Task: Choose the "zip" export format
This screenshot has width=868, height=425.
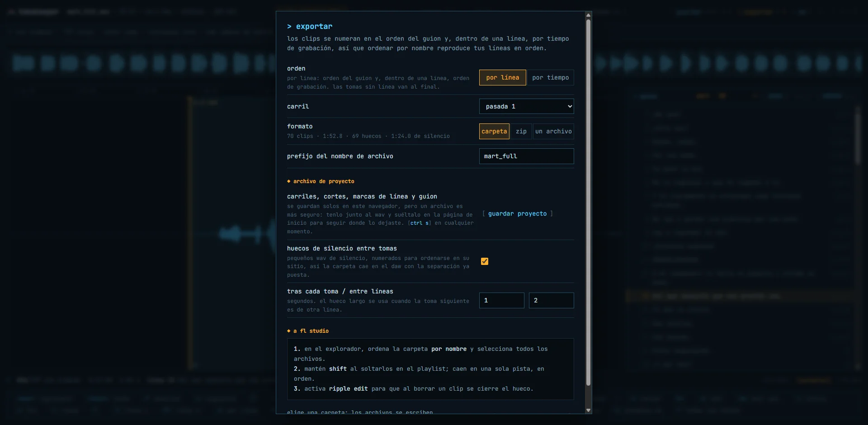Action: (521, 132)
